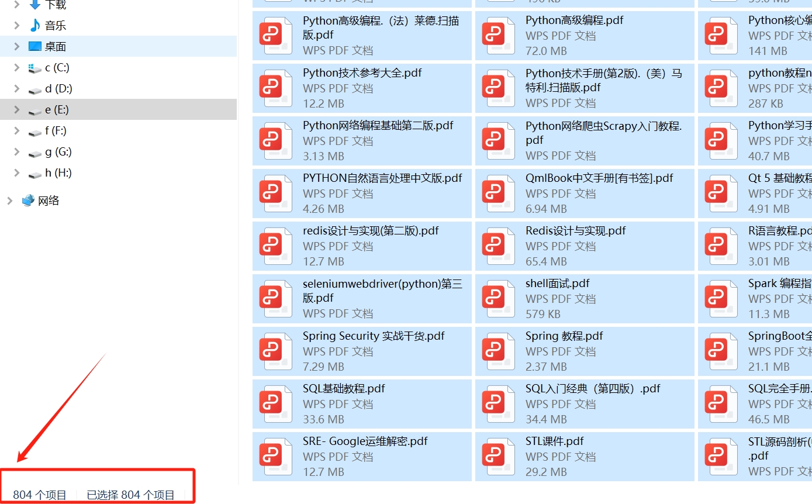This screenshot has height=504, width=812.
Task: Open the h (H:) drive
Action: (58, 172)
